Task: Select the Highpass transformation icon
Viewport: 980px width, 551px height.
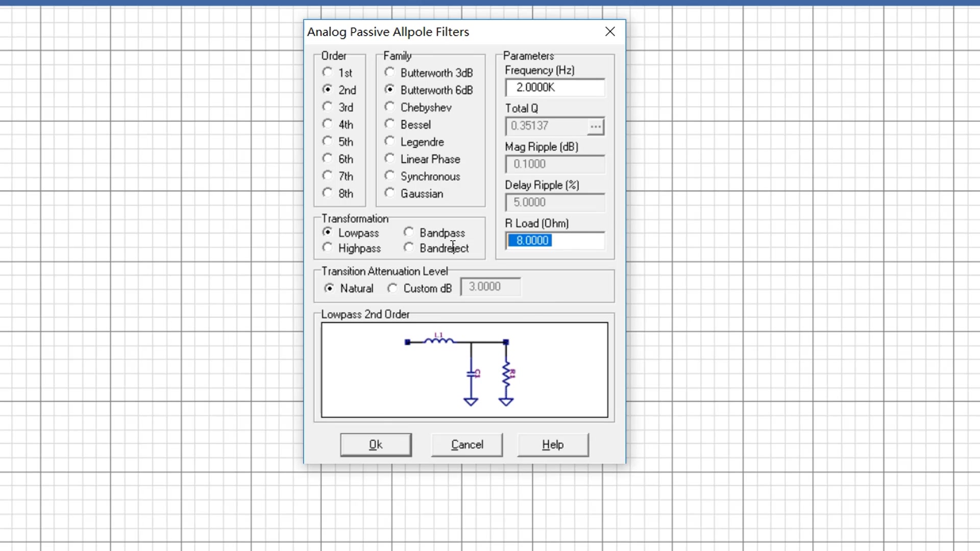Action: [x=328, y=248]
